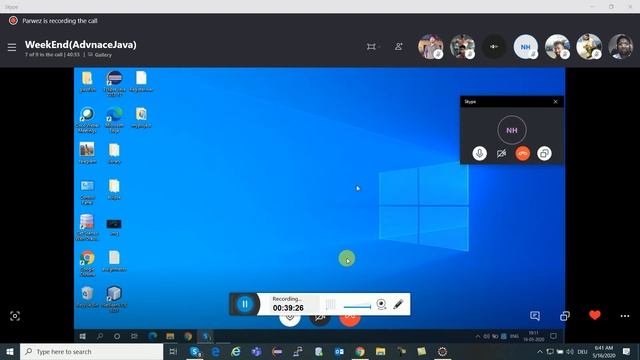Open the notification center on the taskbar
The image size is (640, 360).
tap(626, 351)
